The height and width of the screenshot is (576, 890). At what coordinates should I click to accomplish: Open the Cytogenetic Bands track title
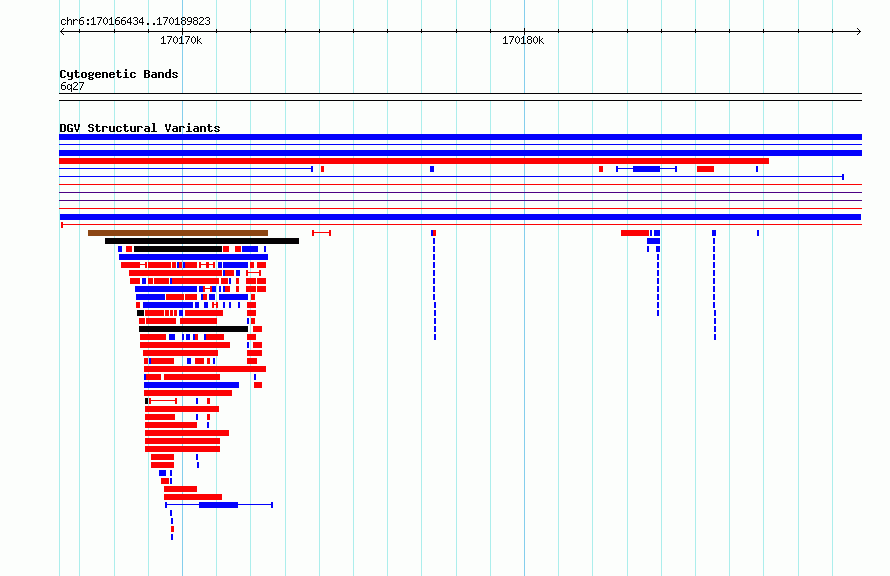(x=119, y=74)
